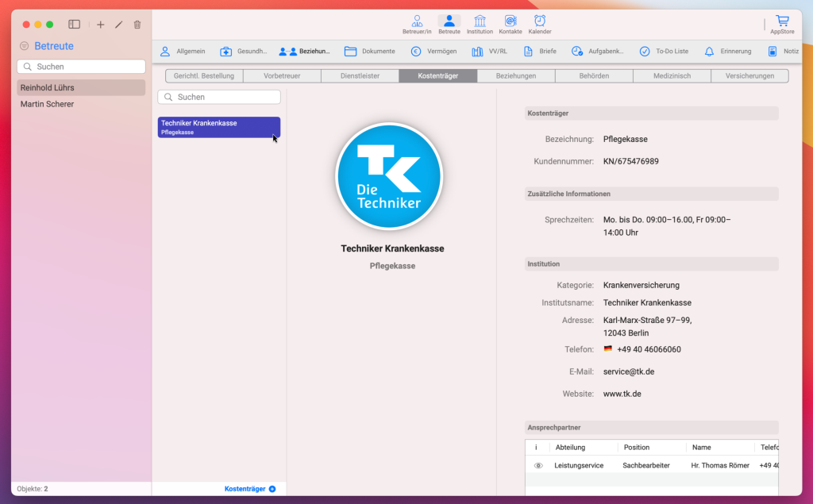Select Reinhold Lührs in sidebar

81,87
